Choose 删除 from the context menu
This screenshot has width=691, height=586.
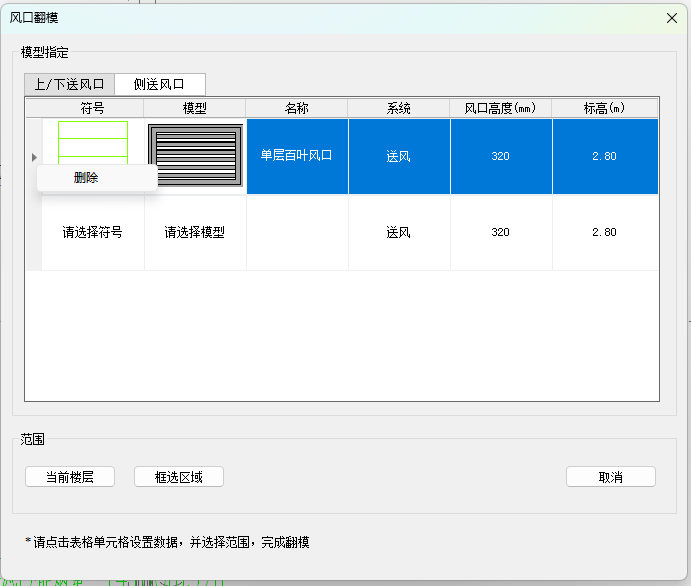click(87, 178)
